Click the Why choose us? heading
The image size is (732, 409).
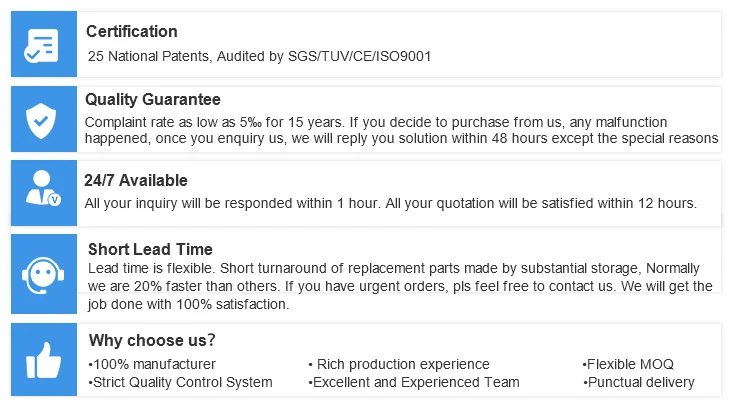pyautogui.click(x=152, y=340)
